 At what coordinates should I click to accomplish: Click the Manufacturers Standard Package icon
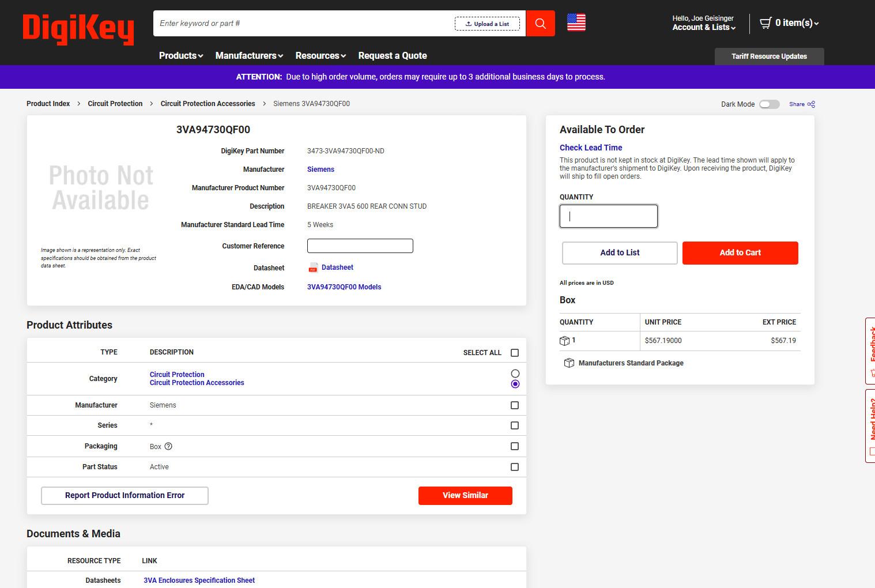coord(569,363)
